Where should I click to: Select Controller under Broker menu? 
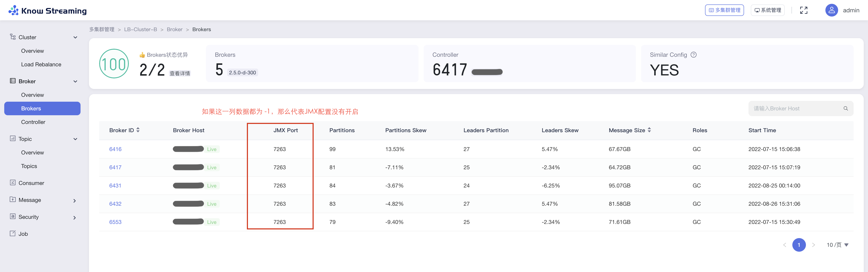(x=33, y=122)
